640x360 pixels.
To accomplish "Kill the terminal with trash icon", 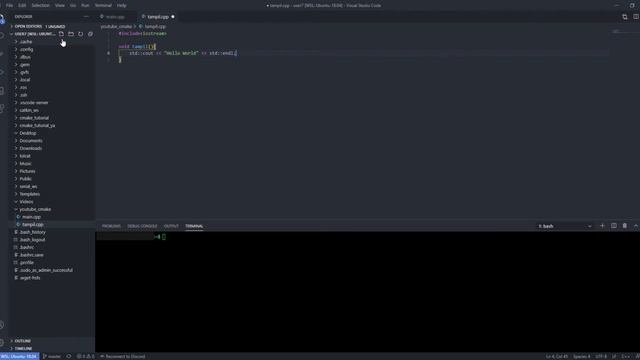I will pyautogui.click(x=624, y=226).
